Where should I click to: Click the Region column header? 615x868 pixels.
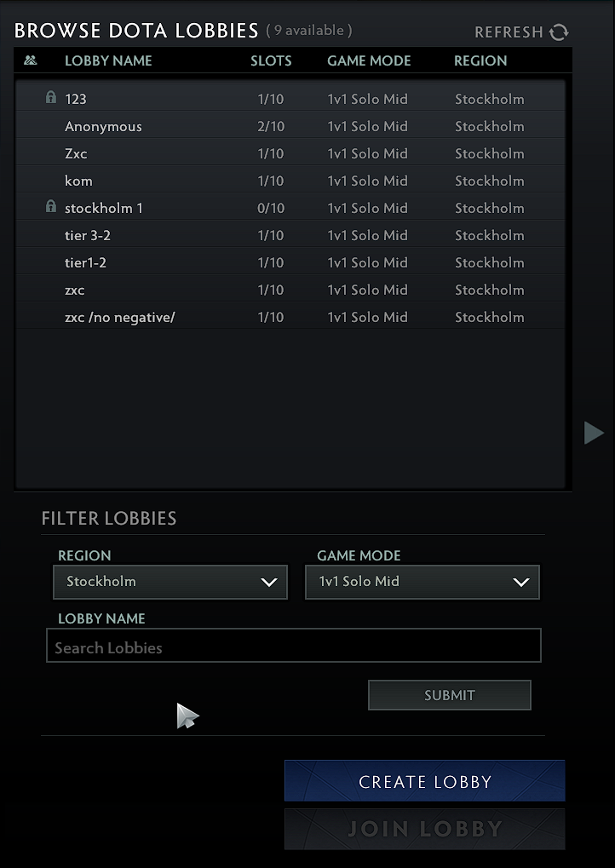coord(480,60)
